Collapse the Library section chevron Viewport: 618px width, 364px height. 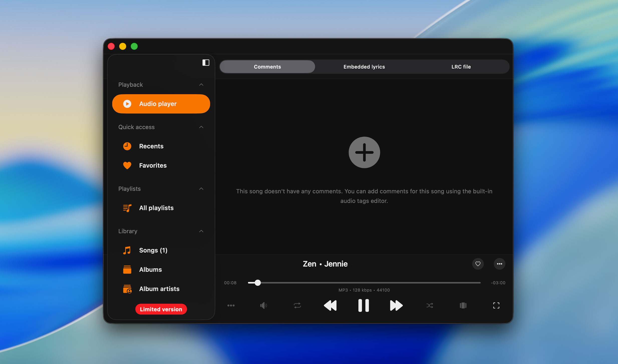[201, 231]
